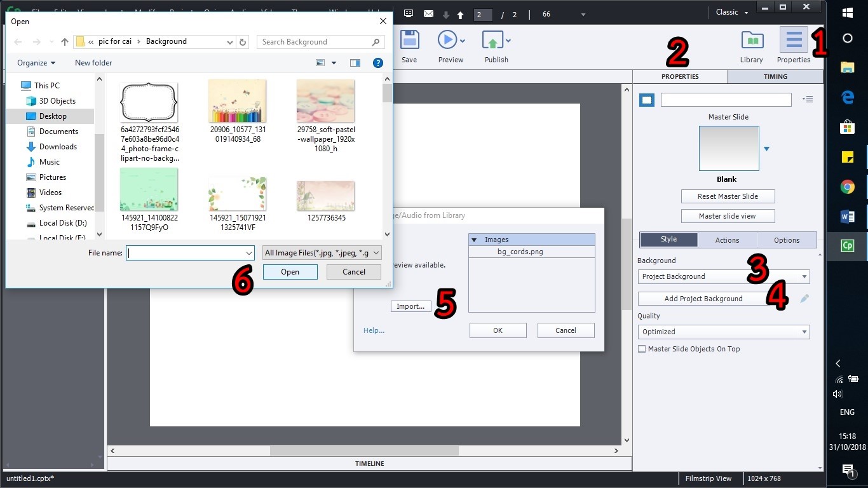Click the change view icon in Open dialog

pos(320,63)
